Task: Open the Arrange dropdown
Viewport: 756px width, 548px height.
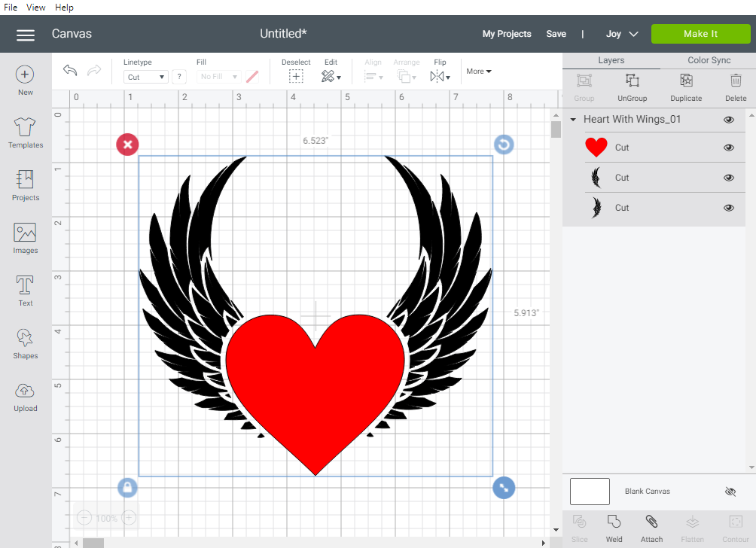Action: pos(407,76)
